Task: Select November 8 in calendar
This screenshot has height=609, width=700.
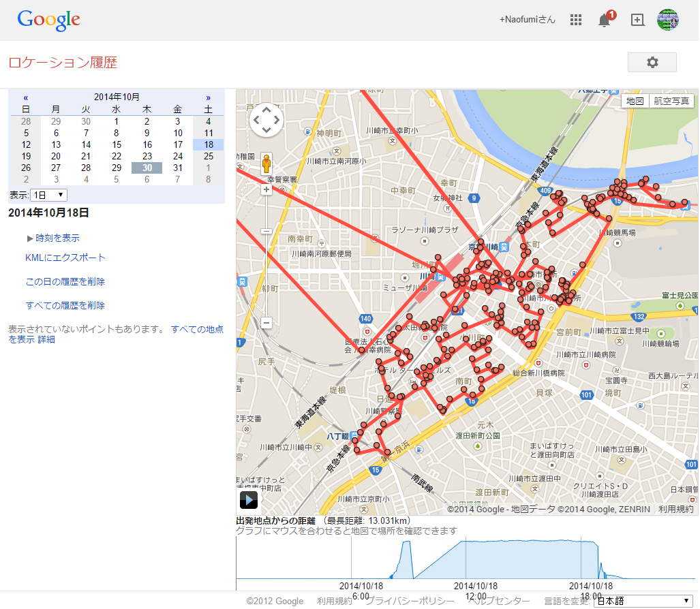Action: point(209,179)
